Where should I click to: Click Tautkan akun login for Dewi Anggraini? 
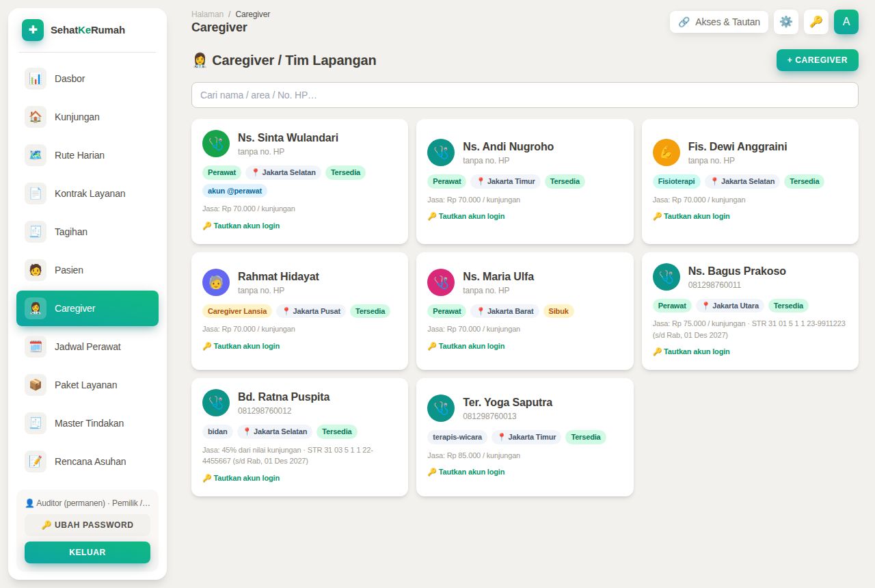tap(691, 216)
